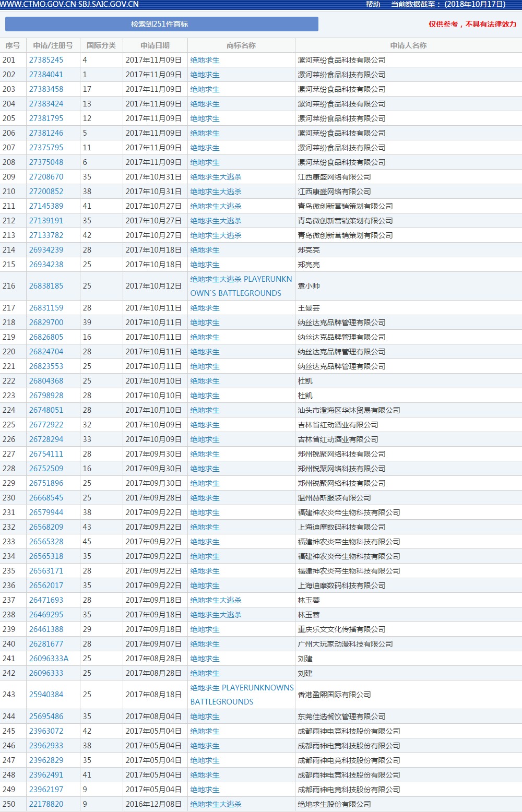The height and width of the screenshot is (812, 522).
Task: Open registration number 26934239
Action: (x=46, y=250)
